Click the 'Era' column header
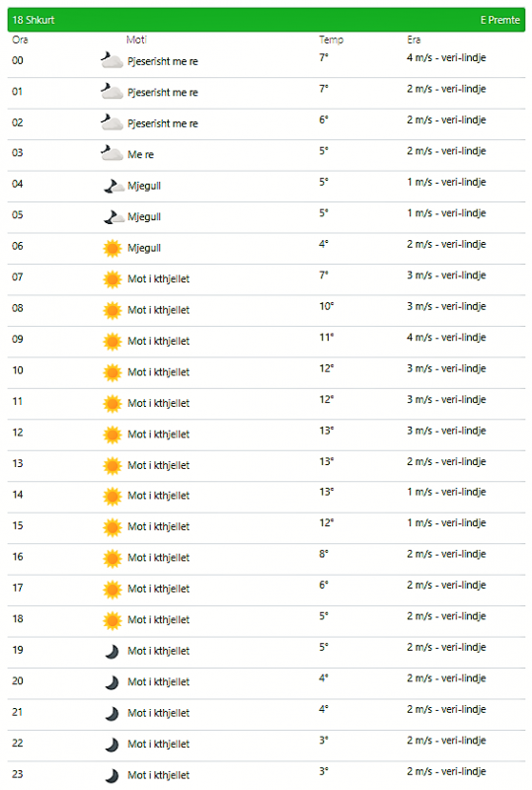 [414, 39]
